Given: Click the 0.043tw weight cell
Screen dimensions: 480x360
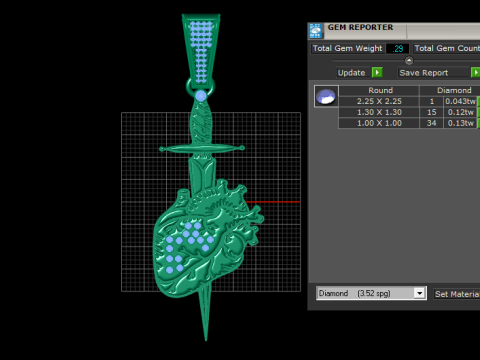Looking at the screenshot, I should (x=460, y=101).
